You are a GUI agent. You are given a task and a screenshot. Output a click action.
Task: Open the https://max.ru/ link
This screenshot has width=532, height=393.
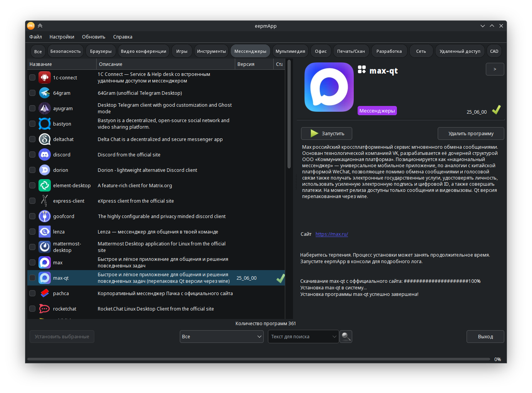(332, 234)
